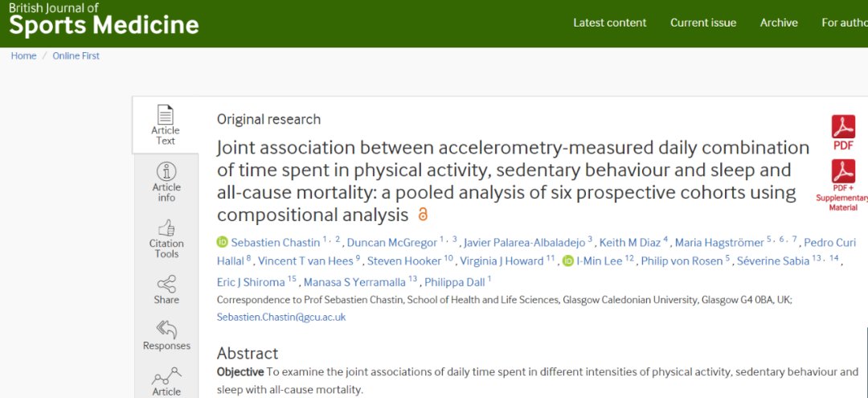The image size is (868, 398).
Task: Click ORCID icon beside Sebastien Chastin
Action: click(223, 242)
